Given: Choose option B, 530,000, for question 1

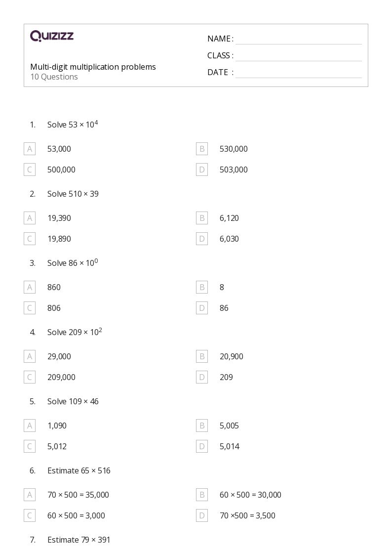Looking at the screenshot, I should pyautogui.click(x=202, y=149).
